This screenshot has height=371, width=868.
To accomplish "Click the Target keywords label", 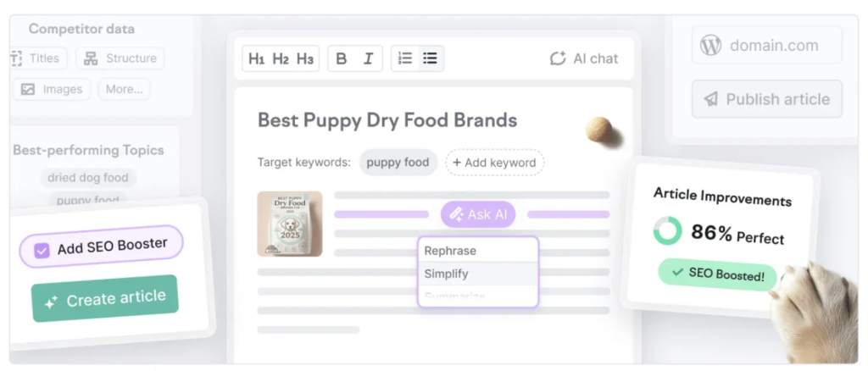I will [304, 163].
